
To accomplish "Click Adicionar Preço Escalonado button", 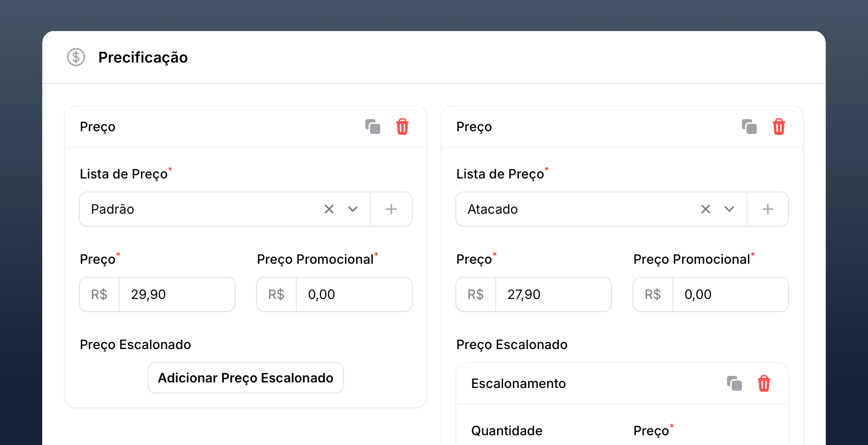I will [246, 378].
